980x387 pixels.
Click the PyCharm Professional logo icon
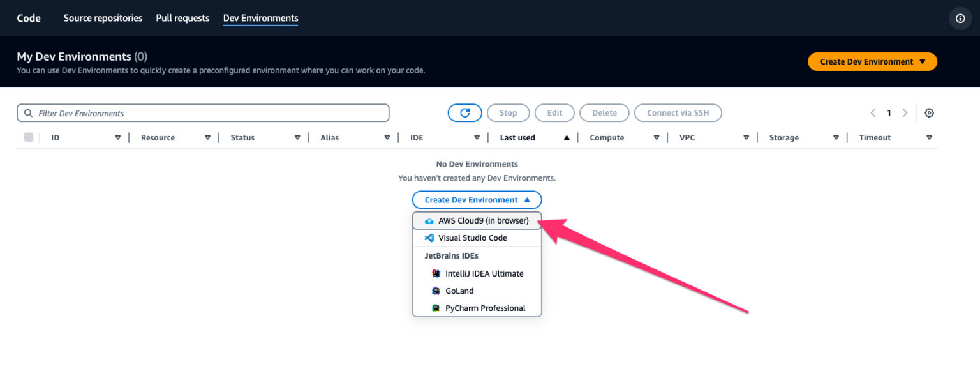coord(436,308)
